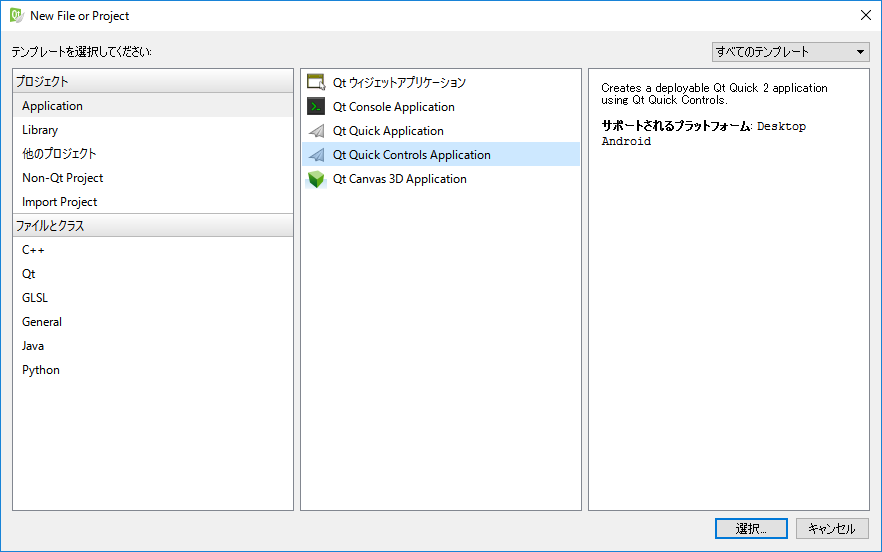Click the Qt Console Application terminal icon
The image size is (882, 552).
point(316,106)
